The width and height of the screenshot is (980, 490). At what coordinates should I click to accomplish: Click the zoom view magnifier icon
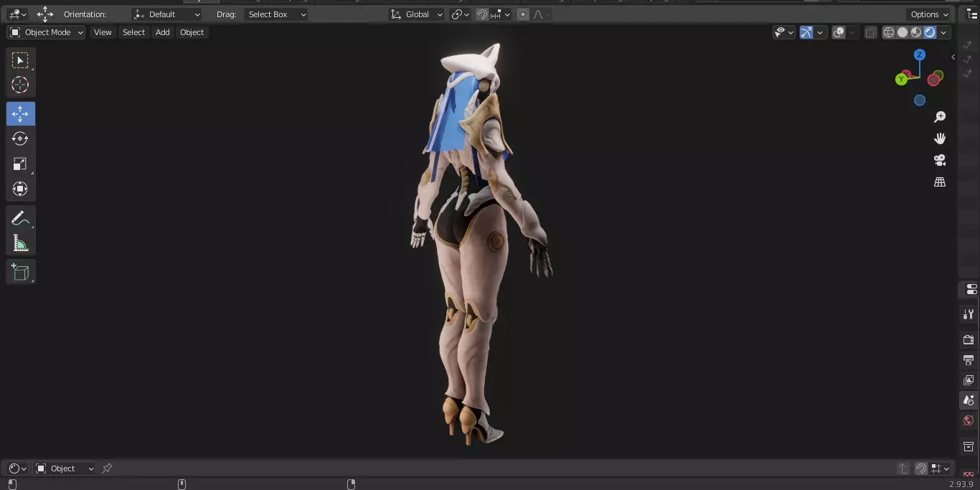tap(940, 117)
